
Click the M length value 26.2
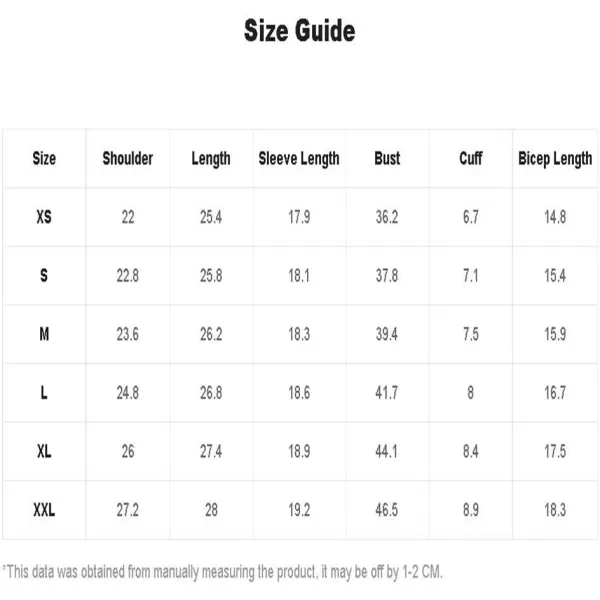pyautogui.click(x=211, y=334)
